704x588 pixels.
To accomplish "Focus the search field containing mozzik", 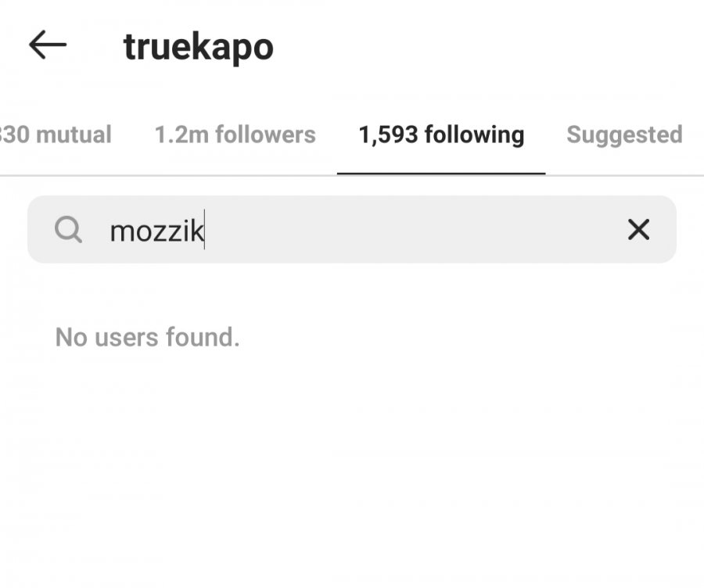I will 351,229.
